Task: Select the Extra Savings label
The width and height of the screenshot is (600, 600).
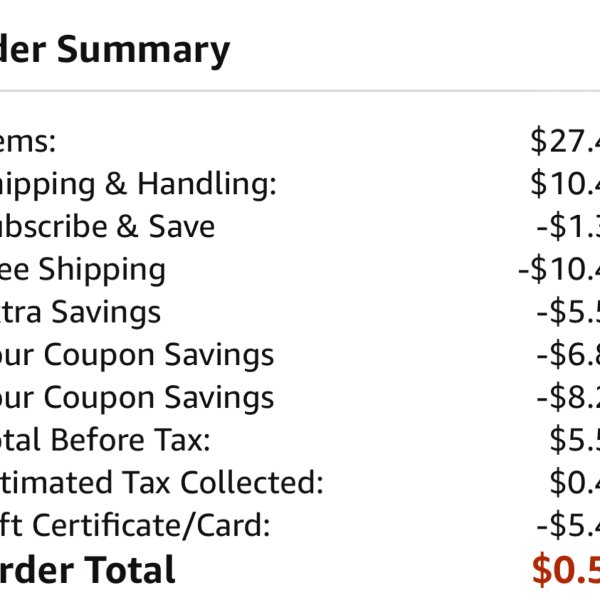Action: (80, 312)
